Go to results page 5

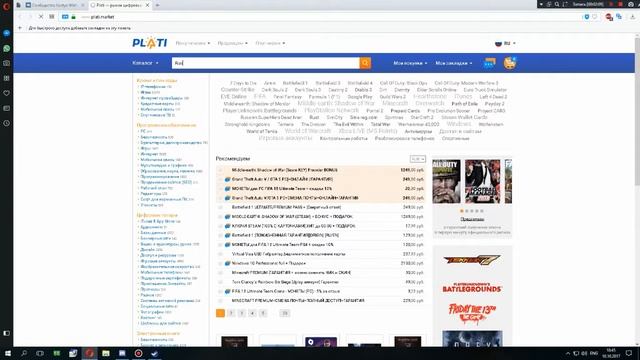(x=263, y=313)
